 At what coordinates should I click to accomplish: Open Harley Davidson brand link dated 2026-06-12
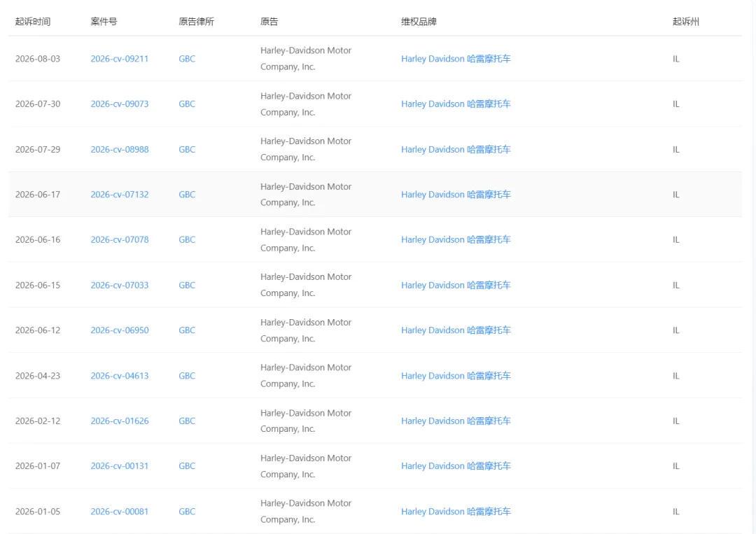[456, 330]
